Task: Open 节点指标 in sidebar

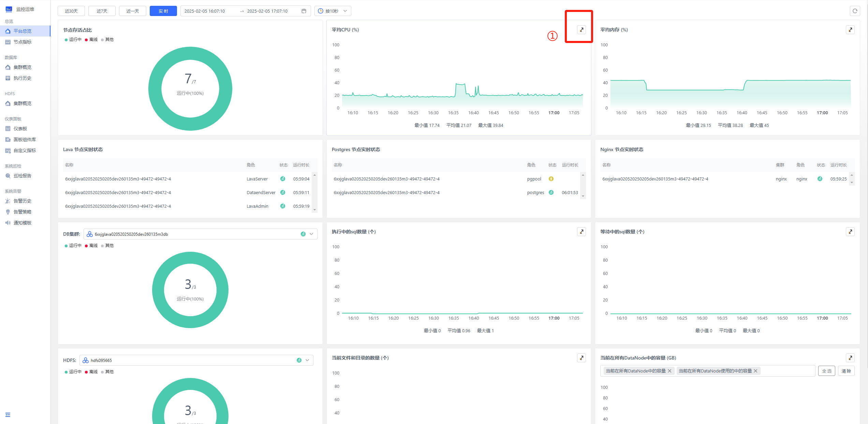Action: click(x=25, y=42)
